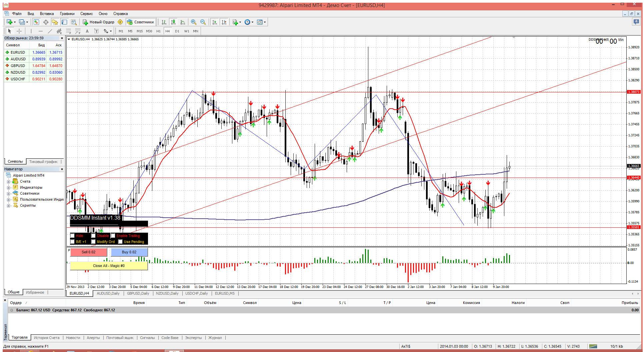This screenshot has height=352, width=644.
Task: Expand the Счета tree node
Action: [x=8, y=182]
